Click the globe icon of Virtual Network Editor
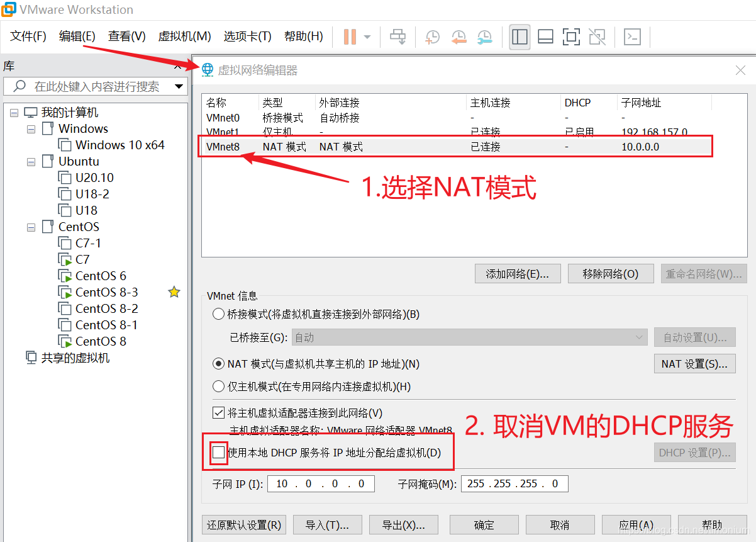756x542 pixels. pyautogui.click(x=208, y=70)
